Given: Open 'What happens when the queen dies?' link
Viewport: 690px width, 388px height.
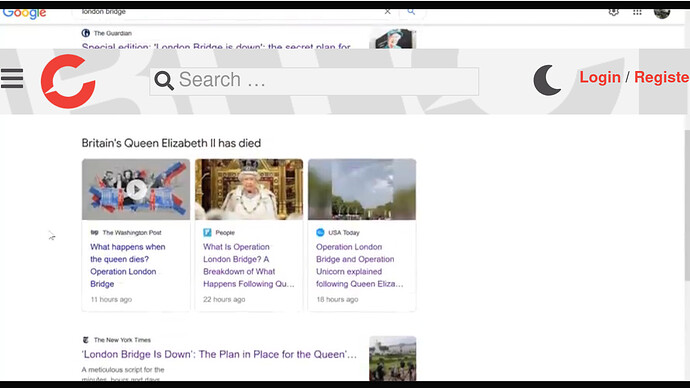Looking at the screenshot, I should click(128, 265).
